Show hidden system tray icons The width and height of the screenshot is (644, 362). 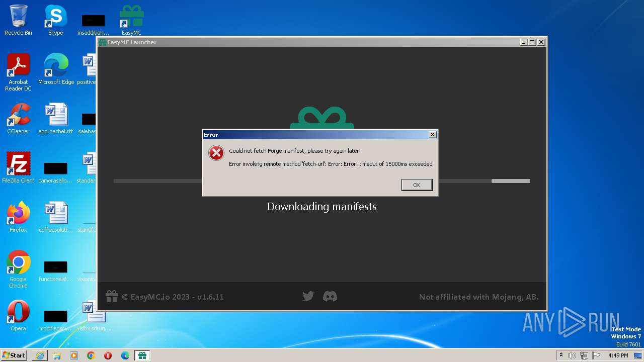(x=561, y=355)
